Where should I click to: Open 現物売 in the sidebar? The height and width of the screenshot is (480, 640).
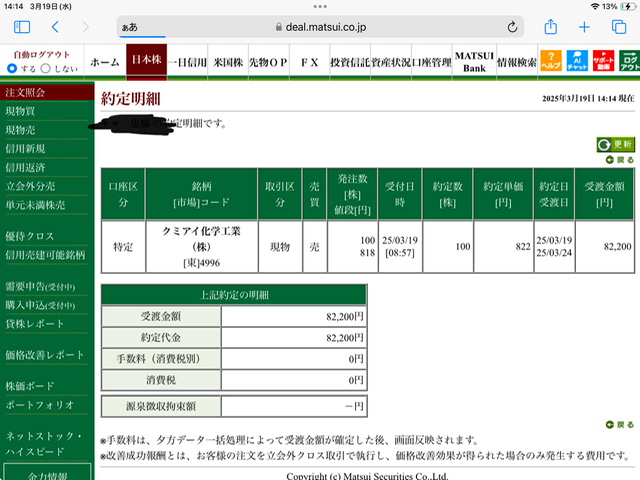click(20, 130)
